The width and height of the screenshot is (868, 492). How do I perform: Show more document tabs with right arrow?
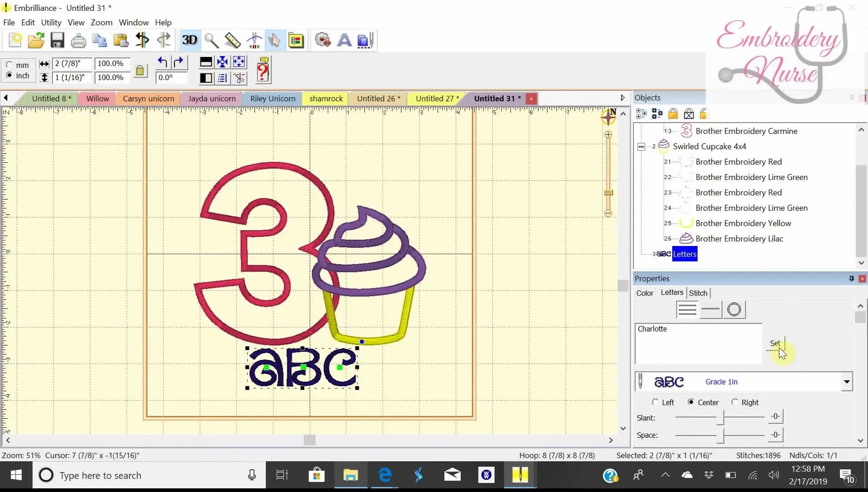623,98
